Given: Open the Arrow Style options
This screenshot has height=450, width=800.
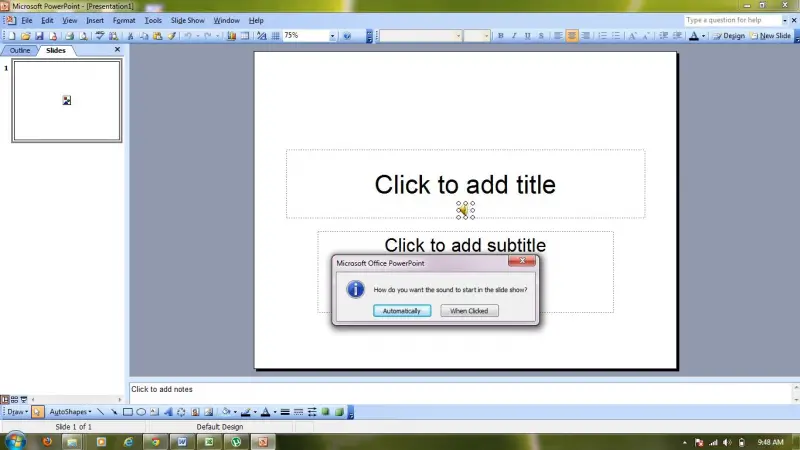Looking at the screenshot, I should pos(312,412).
